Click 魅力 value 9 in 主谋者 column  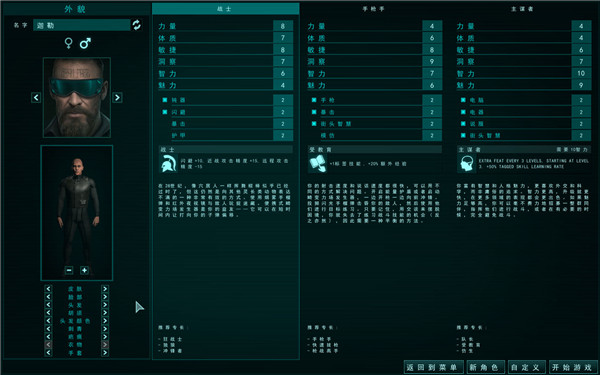581,85
